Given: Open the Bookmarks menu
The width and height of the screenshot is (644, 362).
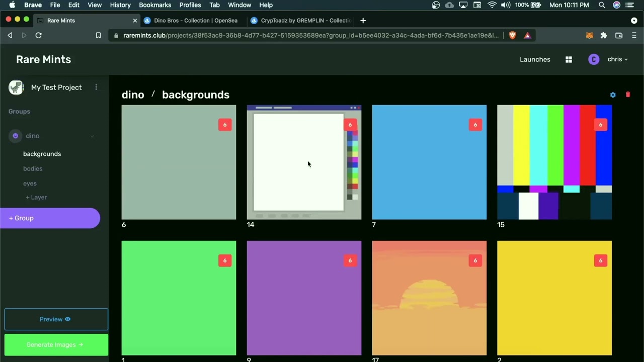Looking at the screenshot, I should pyautogui.click(x=155, y=5).
